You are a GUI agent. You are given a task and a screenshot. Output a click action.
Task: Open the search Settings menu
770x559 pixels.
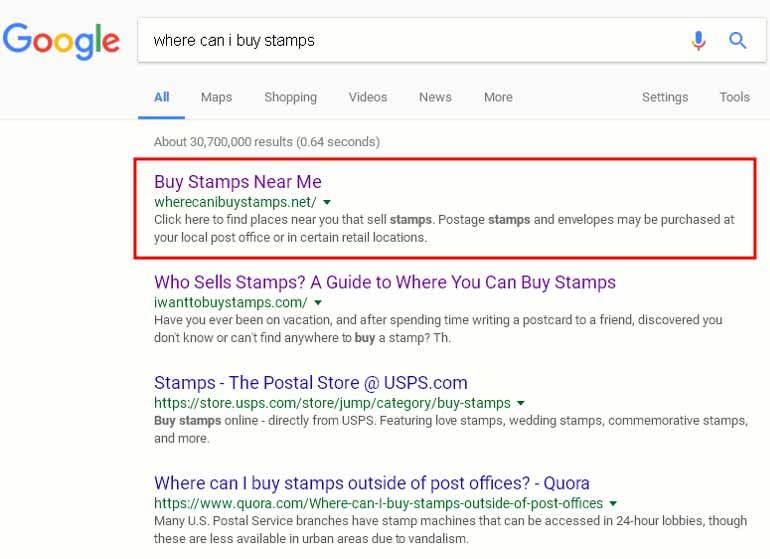pos(665,97)
